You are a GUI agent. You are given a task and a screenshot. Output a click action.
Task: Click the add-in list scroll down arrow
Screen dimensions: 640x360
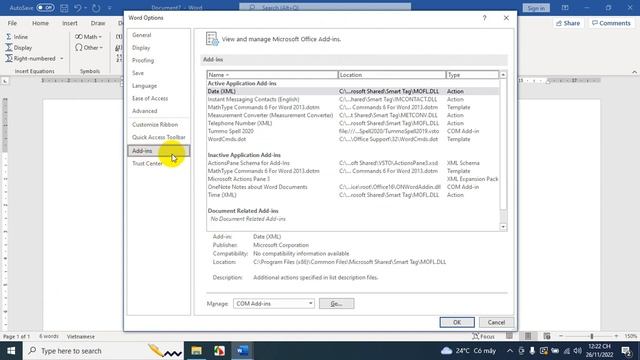click(503, 227)
